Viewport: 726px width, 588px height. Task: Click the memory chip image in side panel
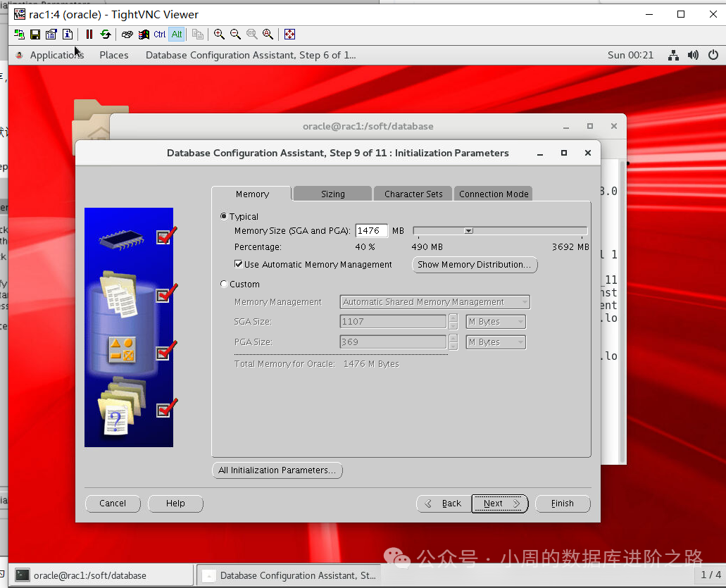(121, 239)
